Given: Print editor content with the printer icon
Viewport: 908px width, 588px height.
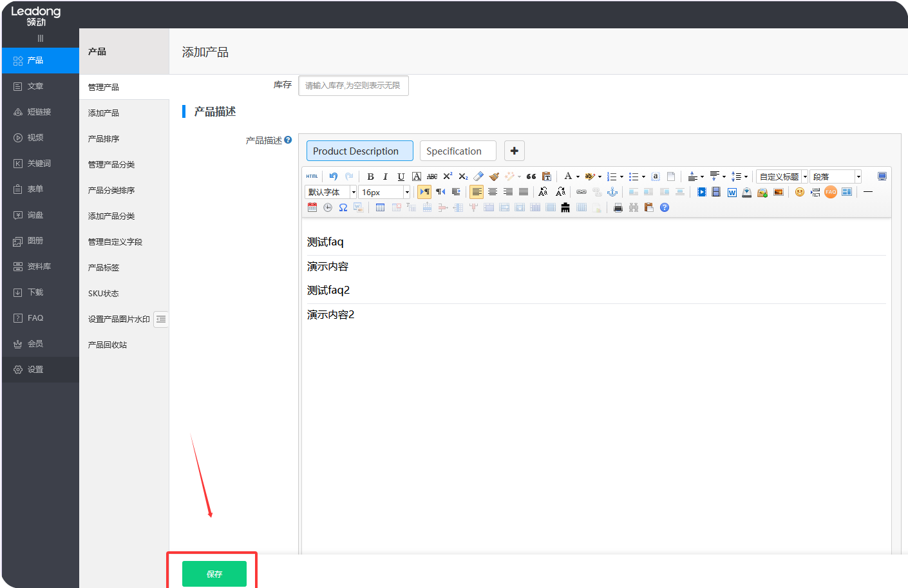Looking at the screenshot, I should 618,207.
